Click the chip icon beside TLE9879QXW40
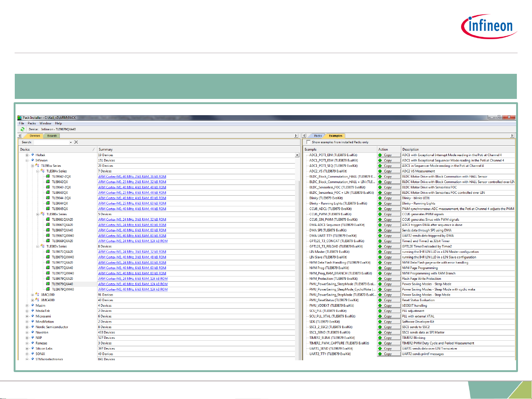 coord(48,289)
